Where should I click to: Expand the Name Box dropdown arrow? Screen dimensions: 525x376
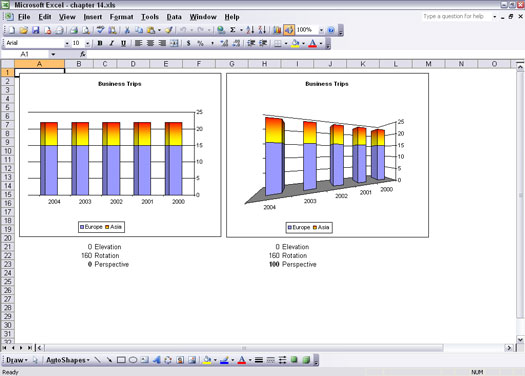[x=53, y=54]
